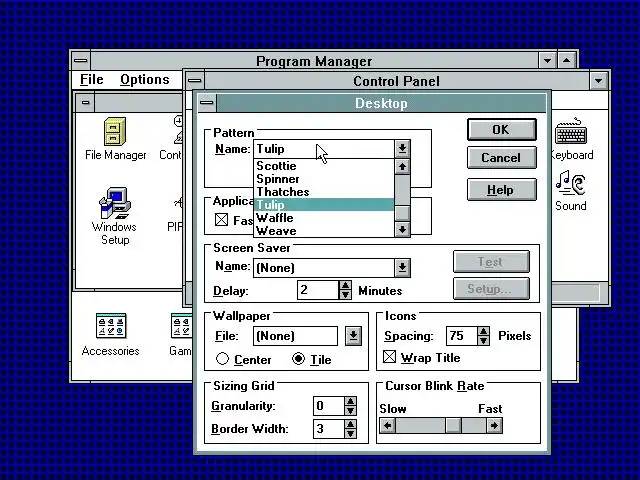Select the Center wallpaper radio button
640x480 pixels.
[x=222, y=359]
